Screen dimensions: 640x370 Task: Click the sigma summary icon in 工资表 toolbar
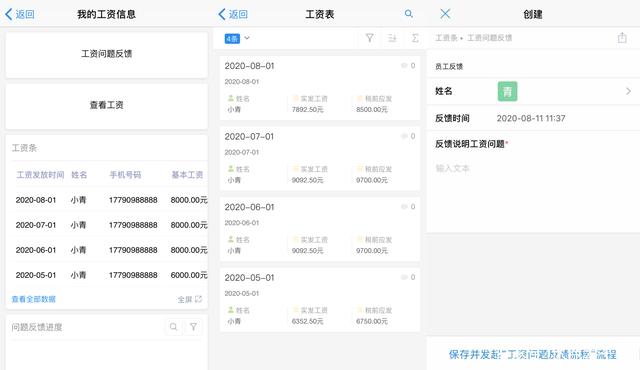click(415, 38)
